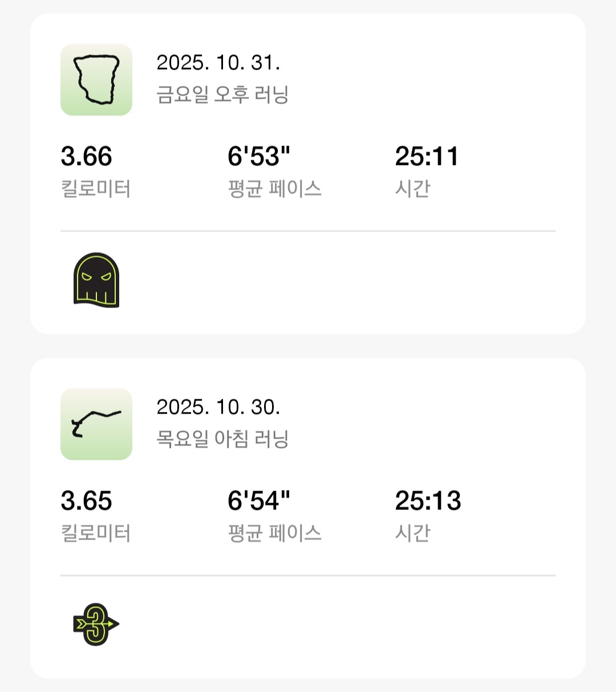Open the 목요일 아침 러닝 activity
Viewport: 616px width, 692px height.
tap(222, 439)
